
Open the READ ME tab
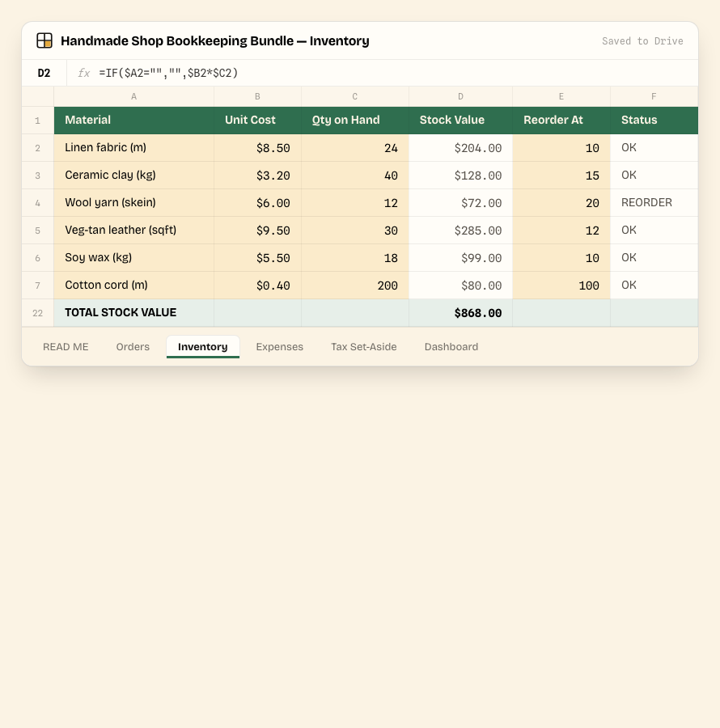pos(66,347)
